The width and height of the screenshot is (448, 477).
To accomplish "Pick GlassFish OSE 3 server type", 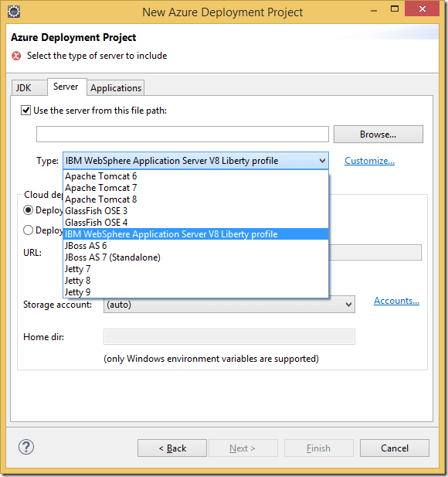I will [x=195, y=211].
